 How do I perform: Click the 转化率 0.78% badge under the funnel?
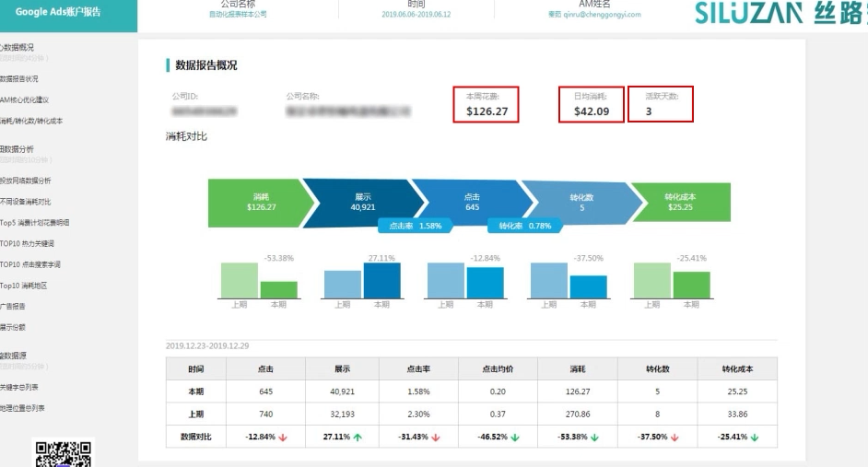coord(525,226)
